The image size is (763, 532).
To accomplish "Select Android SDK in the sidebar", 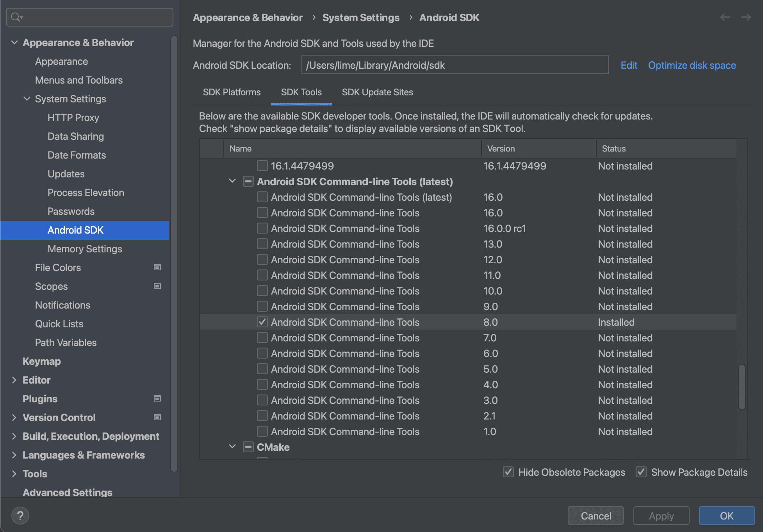I will pos(84,230).
